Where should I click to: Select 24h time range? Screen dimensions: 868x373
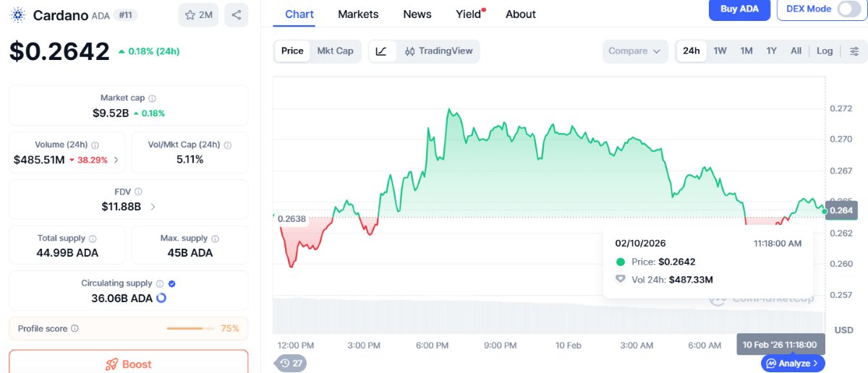point(692,51)
